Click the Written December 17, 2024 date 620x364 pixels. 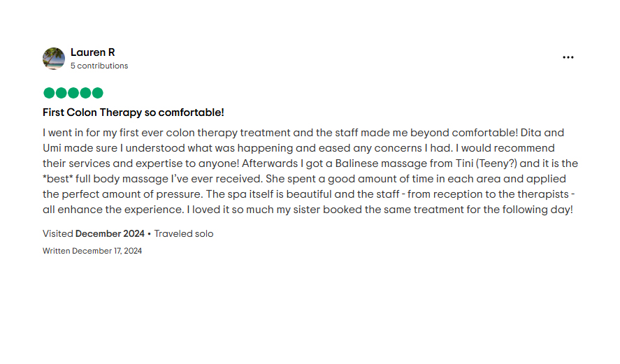click(92, 251)
